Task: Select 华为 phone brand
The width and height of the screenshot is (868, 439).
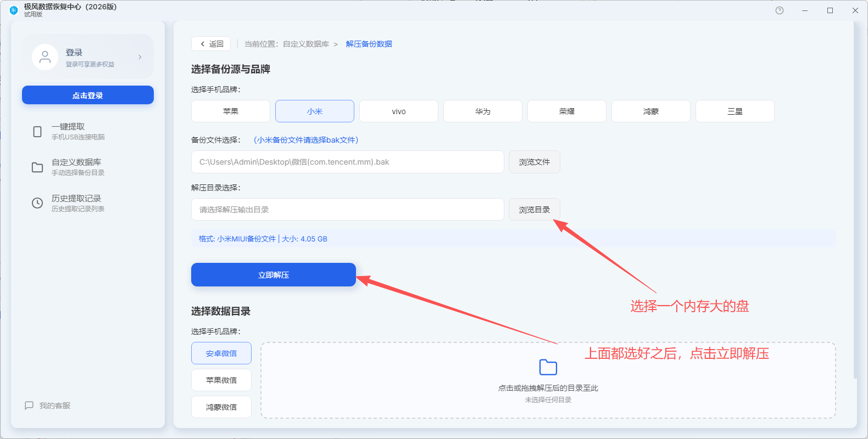Action: pyautogui.click(x=483, y=111)
